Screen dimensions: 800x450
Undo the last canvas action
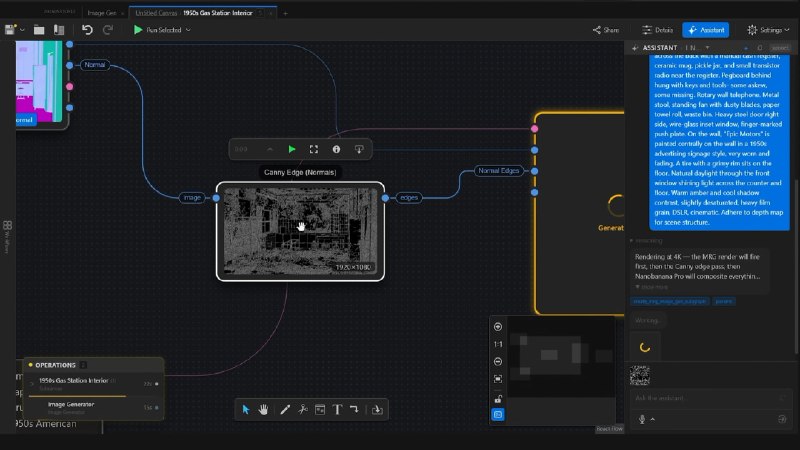point(87,30)
